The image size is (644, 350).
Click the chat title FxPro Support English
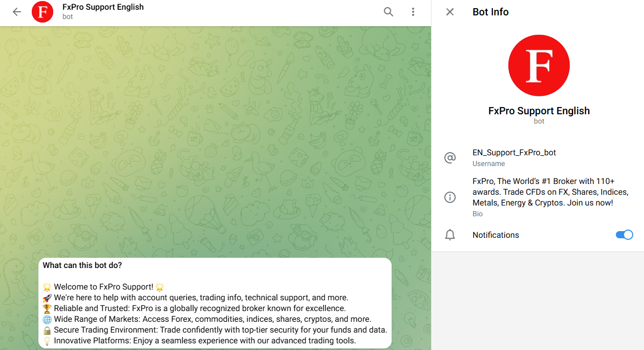click(103, 7)
